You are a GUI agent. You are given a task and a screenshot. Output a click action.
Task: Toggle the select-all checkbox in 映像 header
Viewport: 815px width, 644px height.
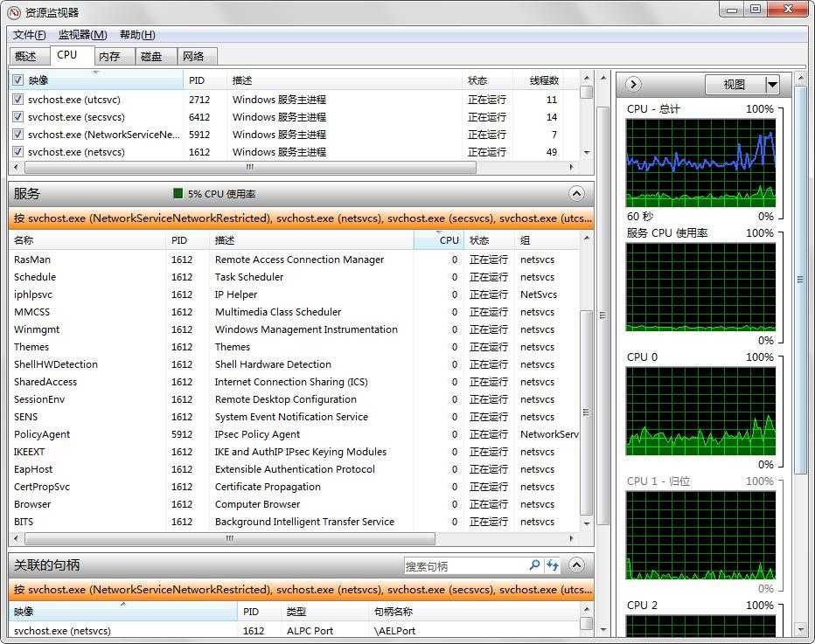point(17,80)
